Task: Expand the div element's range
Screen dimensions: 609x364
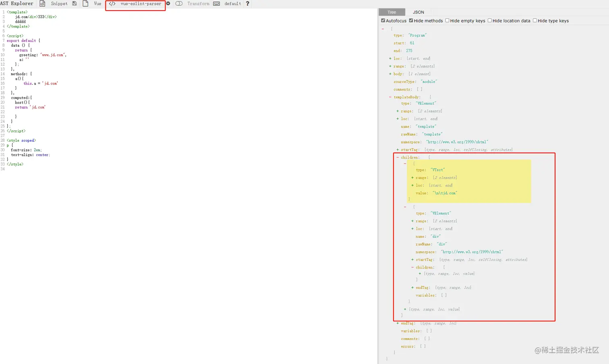Action: pos(412,221)
